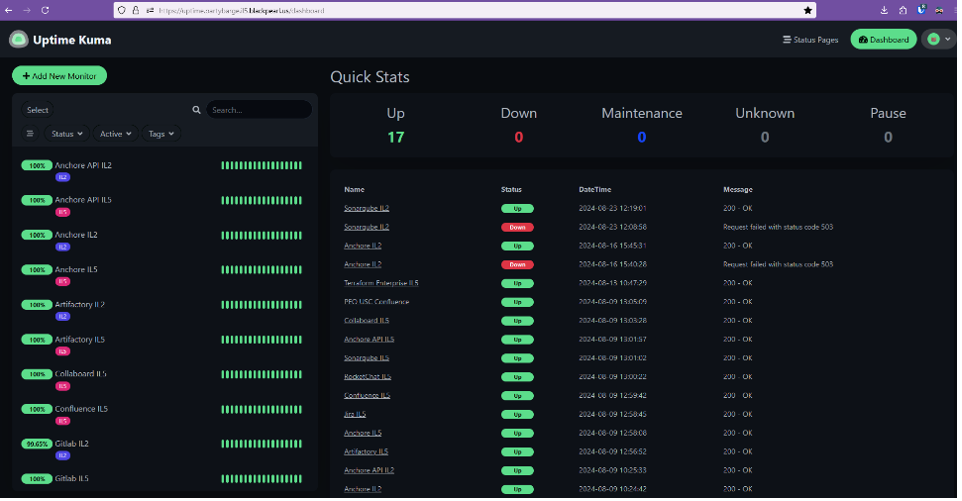Viewport: 962px width, 501px height.
Task: Click Add New Monitor button
Action: tap(60, 76)
